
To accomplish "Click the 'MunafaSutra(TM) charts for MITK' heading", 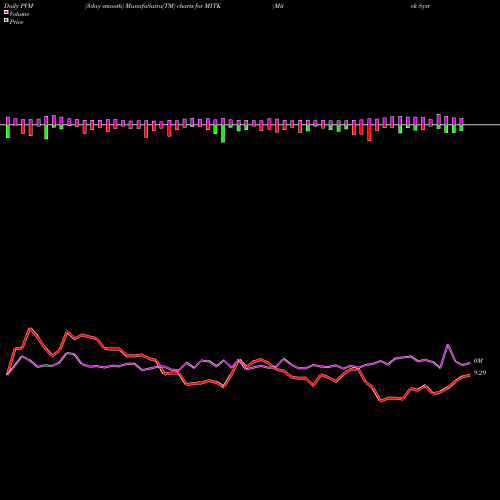I will coord(173,6).
